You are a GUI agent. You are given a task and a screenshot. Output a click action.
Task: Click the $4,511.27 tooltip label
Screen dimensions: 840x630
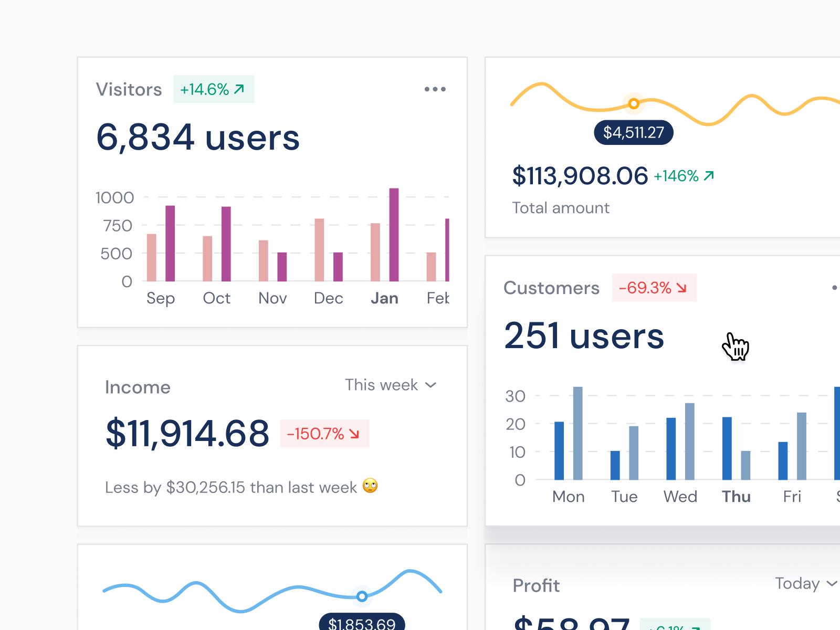click(x=634, y=132)
